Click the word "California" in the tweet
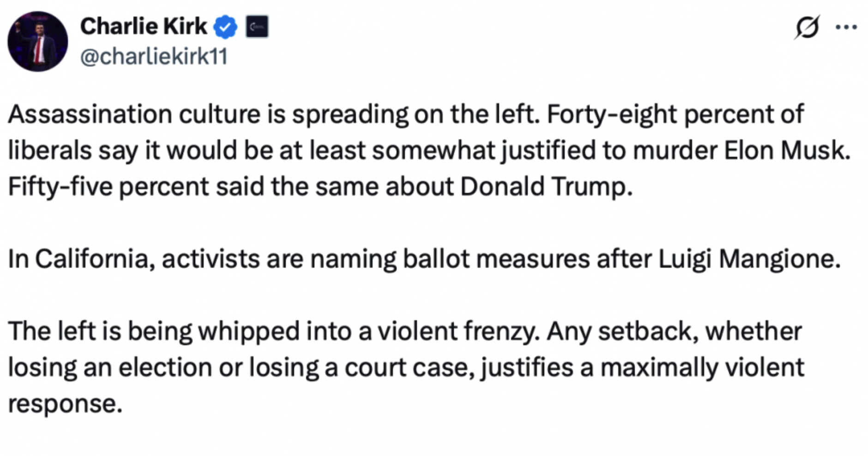The width and height of the screenshot is (868, 456). pyautogui.click(x=95, y=259)
